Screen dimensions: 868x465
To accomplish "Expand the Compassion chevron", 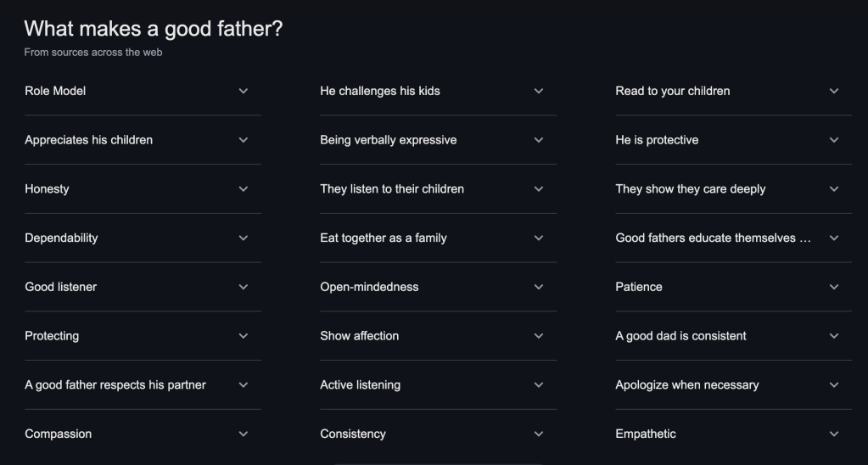I will click(x=244, y=434).
